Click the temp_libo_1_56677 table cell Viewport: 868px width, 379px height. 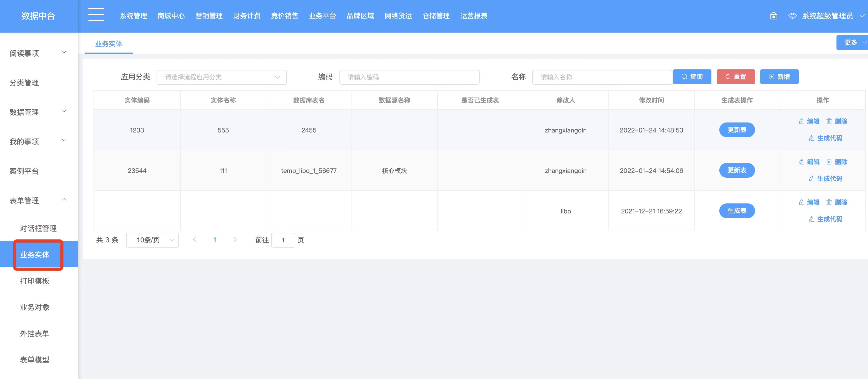tap(309, 171)
